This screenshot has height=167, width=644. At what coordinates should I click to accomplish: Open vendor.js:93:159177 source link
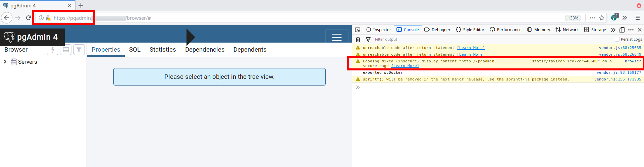[619, 73]
